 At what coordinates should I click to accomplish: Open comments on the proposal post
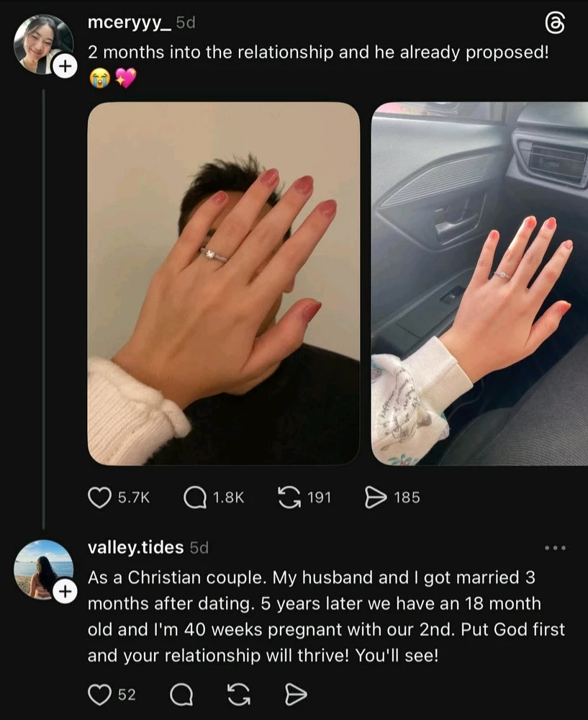pos(194,498)
